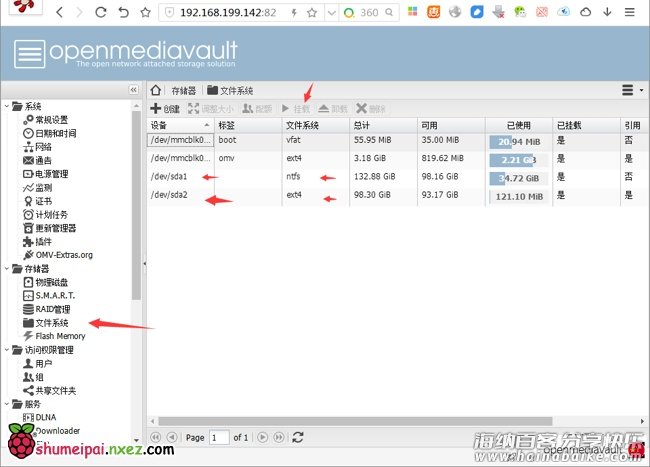The image size is (650, 467).
Task: Open the 插件 plugins item
Action: 37,242
